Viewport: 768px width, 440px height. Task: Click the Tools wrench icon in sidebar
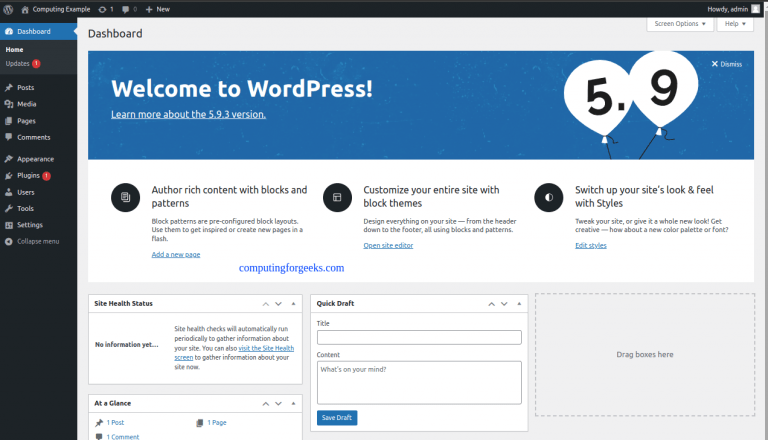click(9, 208)
